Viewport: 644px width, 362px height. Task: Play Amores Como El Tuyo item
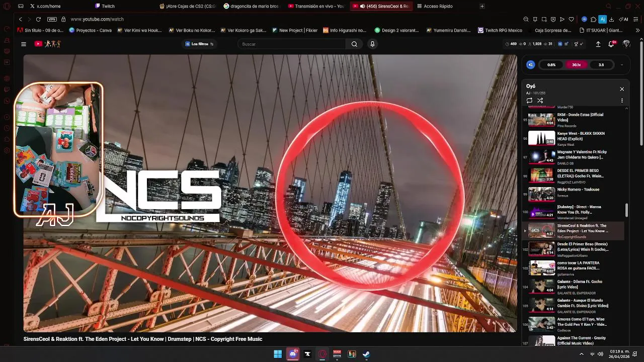(574, 324)
